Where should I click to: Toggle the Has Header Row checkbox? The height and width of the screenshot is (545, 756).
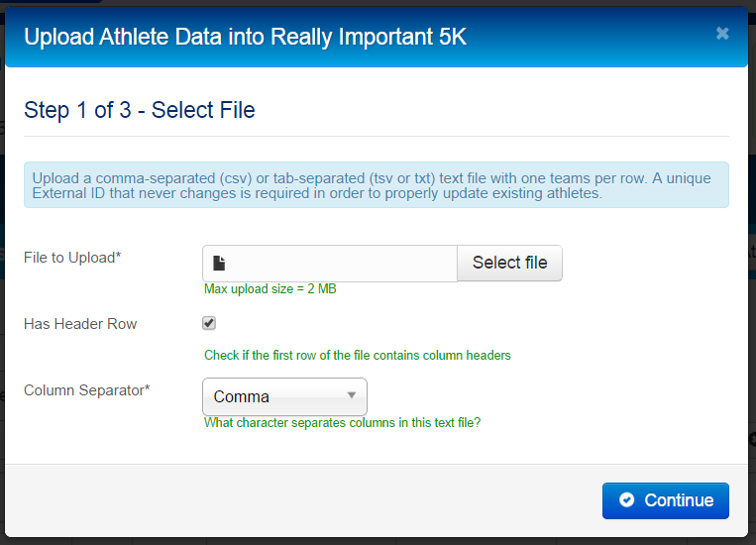[209, 323]
